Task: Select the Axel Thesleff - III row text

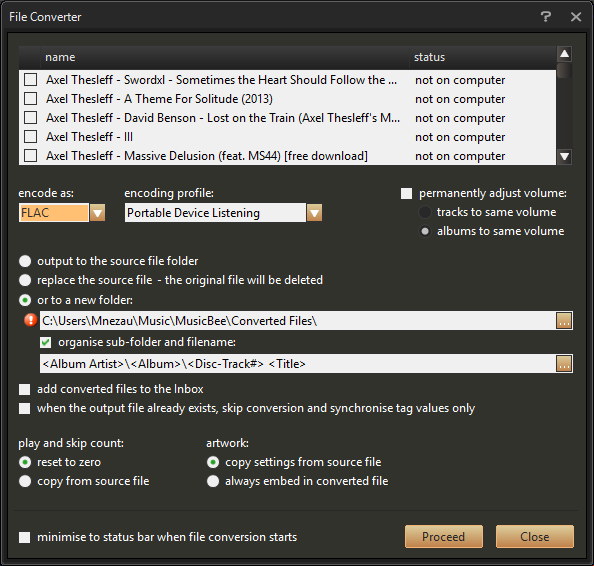Action: pyautogui.click(x=89, y=137)
